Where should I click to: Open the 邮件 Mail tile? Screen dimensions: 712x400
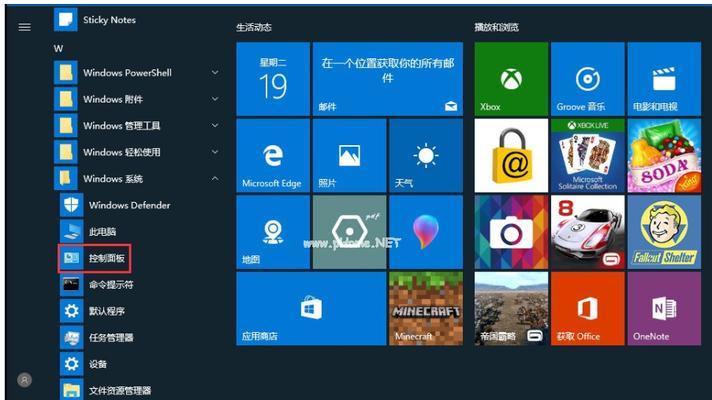point(388,79)
